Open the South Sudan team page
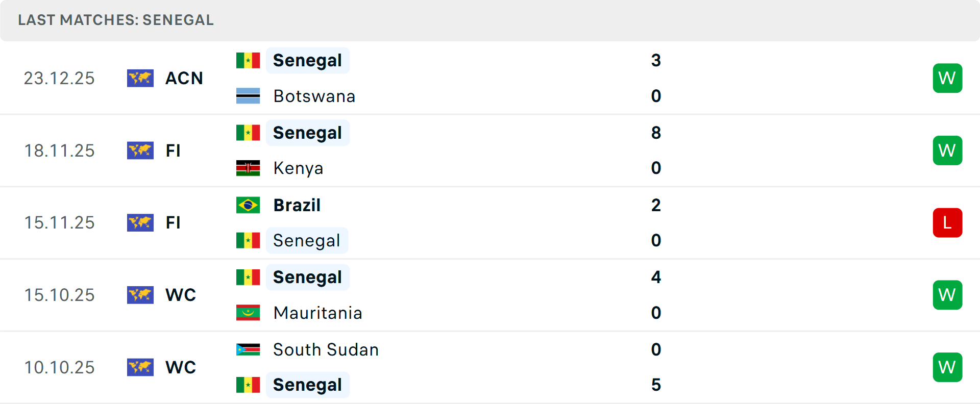980x404 pixels. [326, 349]
